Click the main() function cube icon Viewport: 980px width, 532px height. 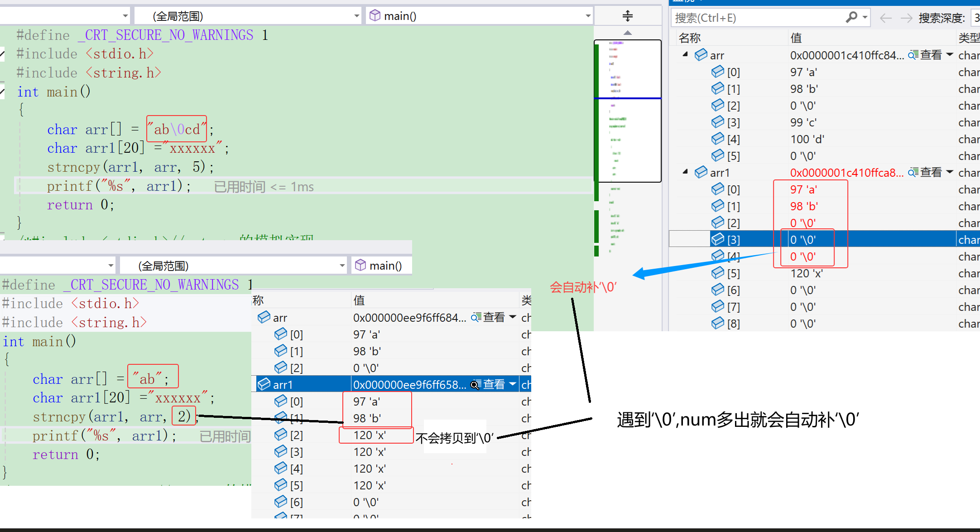click(375, 16)
